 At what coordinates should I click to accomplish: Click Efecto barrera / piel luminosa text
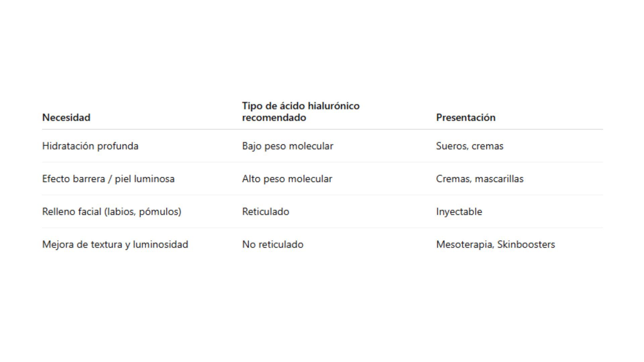pyautogui.click(x=108, y=179)
